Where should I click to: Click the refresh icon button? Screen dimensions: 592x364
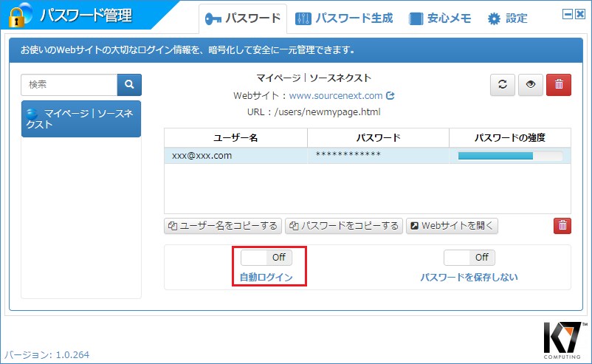[x=502, y=85]
